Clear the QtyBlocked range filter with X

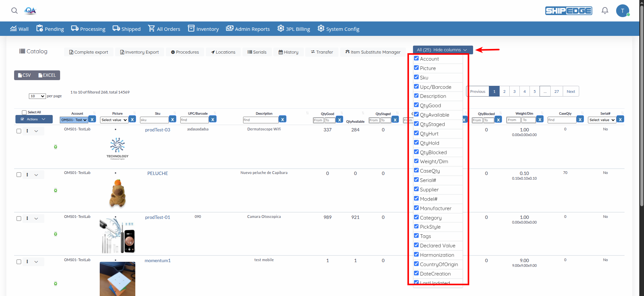click(x=498, y=120)
